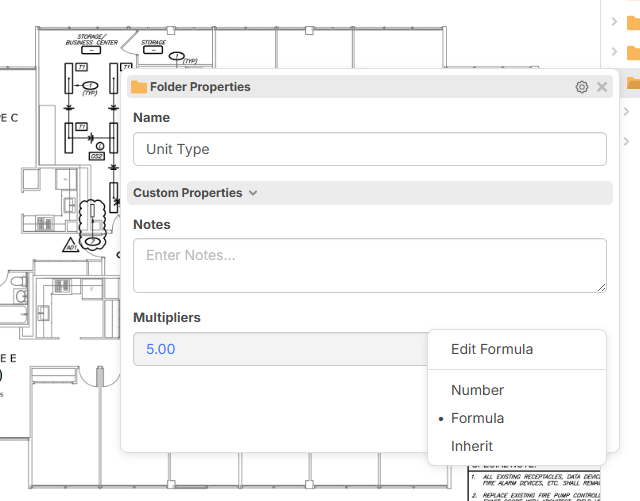This screenshot has width=640, height=501.
Task: Click the Multipliers value 5.00
Action: click(x=161, y=349)
